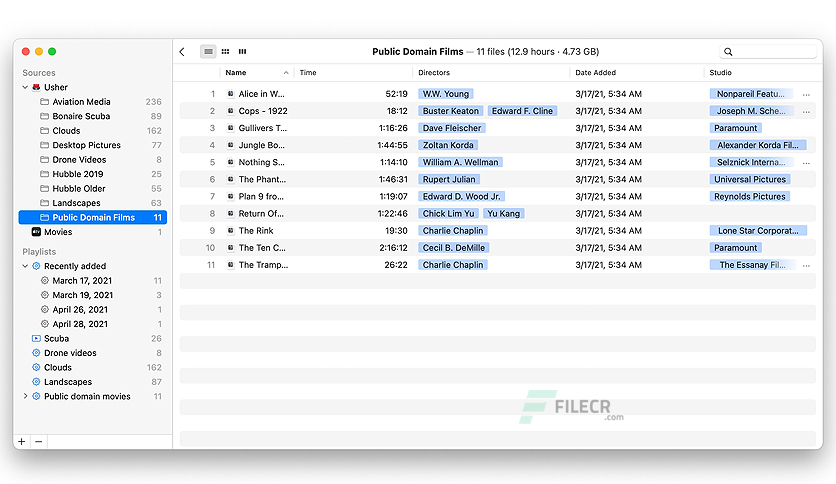
Task: Click the Zoltan Korda director tag
Action: click(448, 145)
